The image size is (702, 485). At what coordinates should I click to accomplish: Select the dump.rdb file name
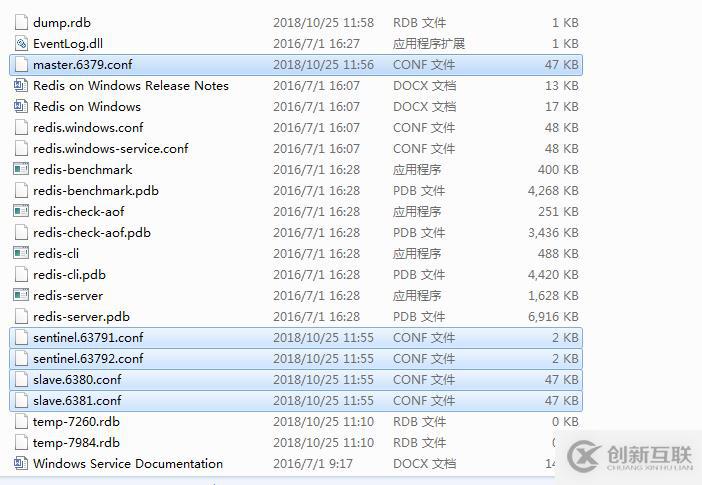click(x=62, y=22)
